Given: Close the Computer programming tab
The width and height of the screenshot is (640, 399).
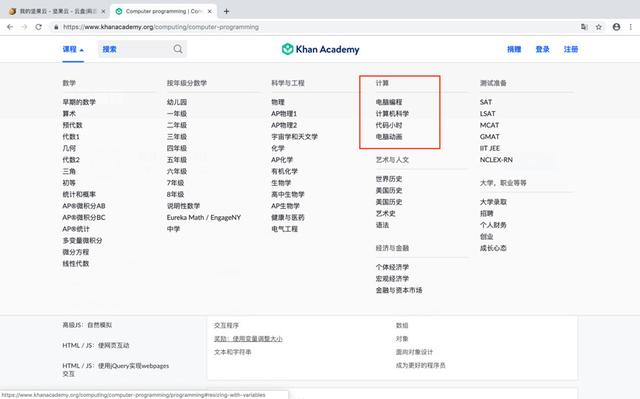Looking at the screenshot, I should click(x=209, y=11).
